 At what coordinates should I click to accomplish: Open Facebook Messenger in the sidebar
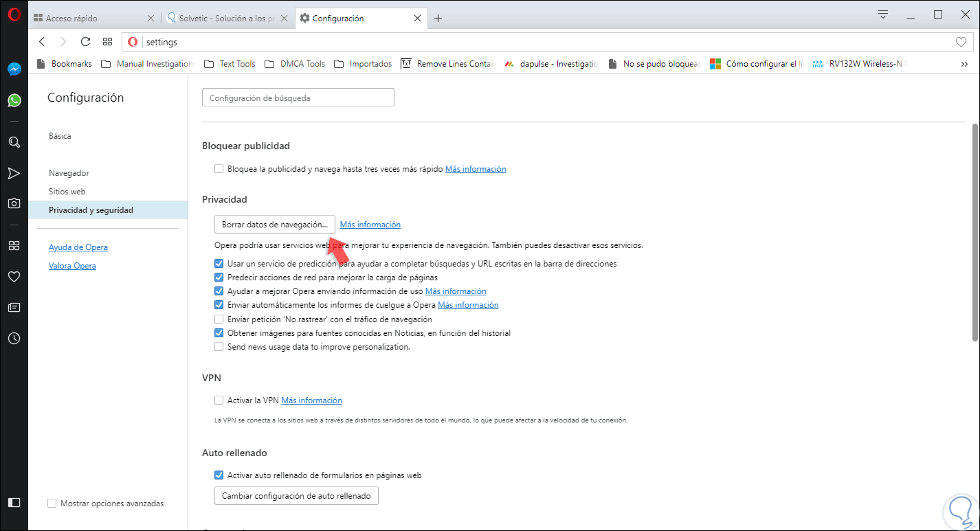(14, 69)
